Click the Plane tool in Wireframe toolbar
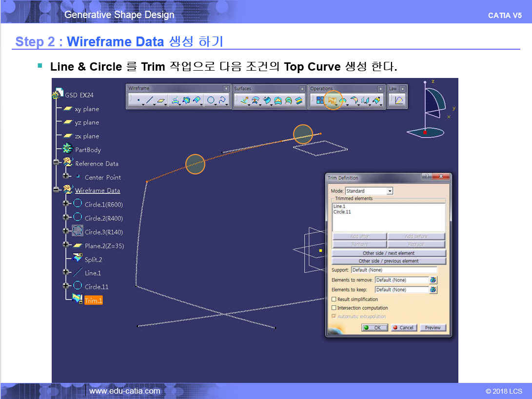 [161, 101]
